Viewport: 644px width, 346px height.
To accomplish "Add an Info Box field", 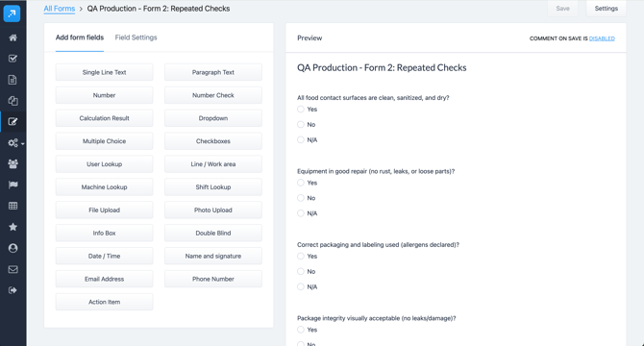I will (105, 234).
